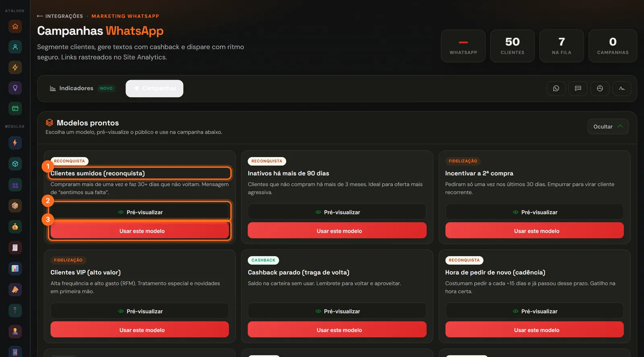Click the Modelos prontos heading
Viewport: 644px width, 357px height.
pos(88,123)
